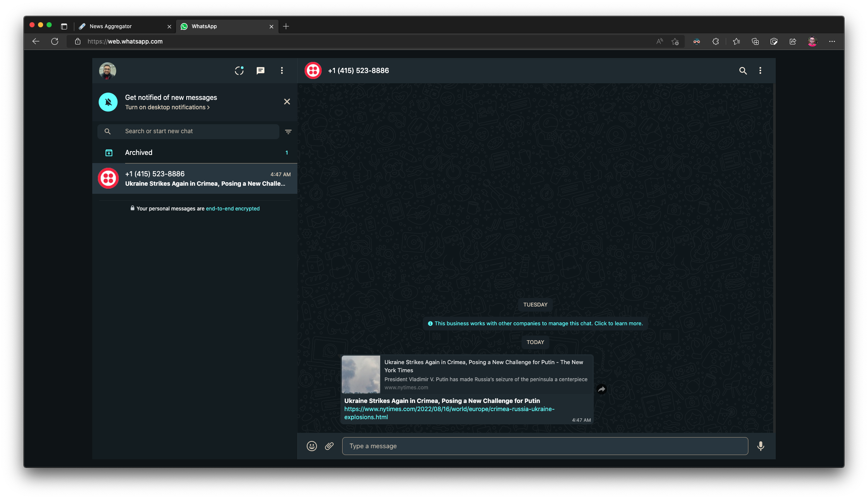
Task: Open sidebar menu with three dots
Action: 282,70
